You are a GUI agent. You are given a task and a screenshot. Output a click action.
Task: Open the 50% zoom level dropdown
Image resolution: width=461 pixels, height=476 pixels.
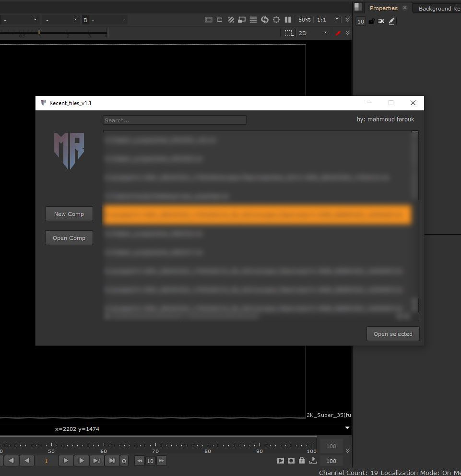point(304,20)
